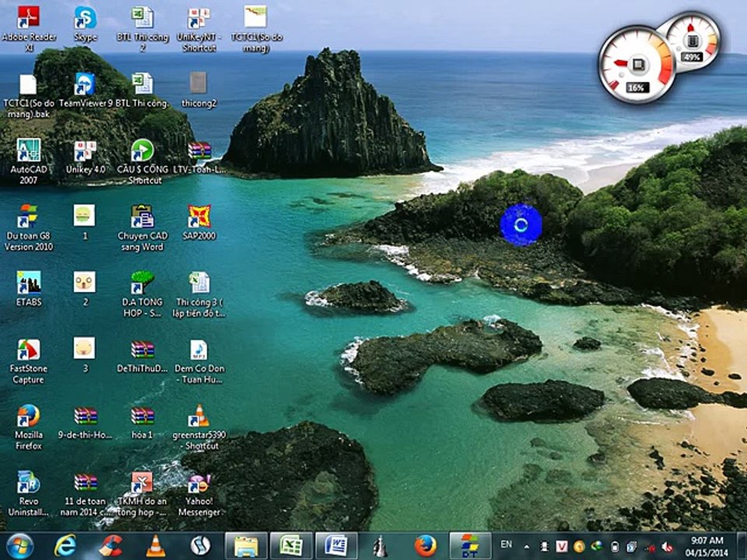Launch Yahoo! Messenger shortcut
The height and width of the screenshot is (560, 747).
(x=199, y=483)
